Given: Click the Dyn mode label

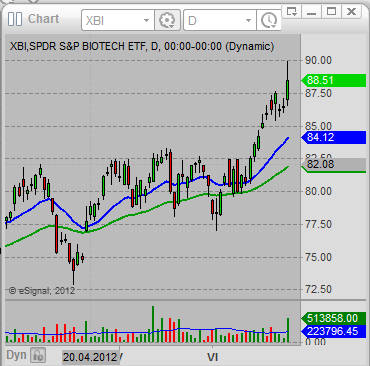Looking at the screenshot, I should click(x=16, y=355).
